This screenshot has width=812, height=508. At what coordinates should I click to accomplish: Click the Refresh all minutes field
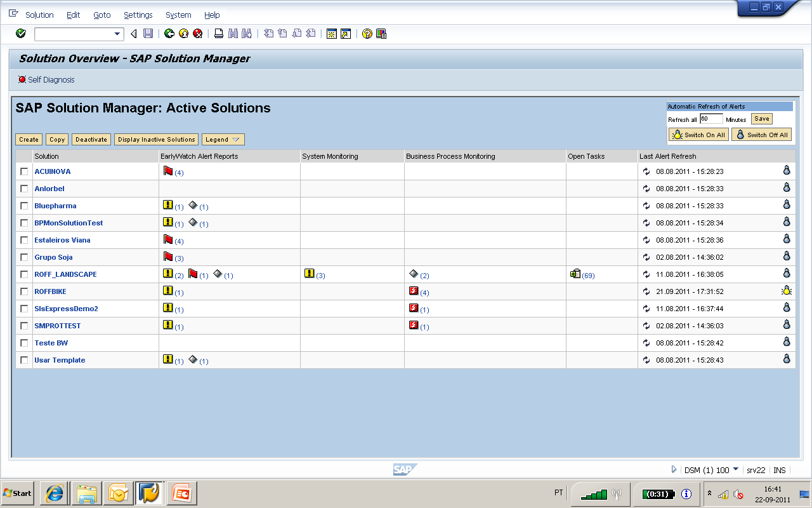coord(712,119)
